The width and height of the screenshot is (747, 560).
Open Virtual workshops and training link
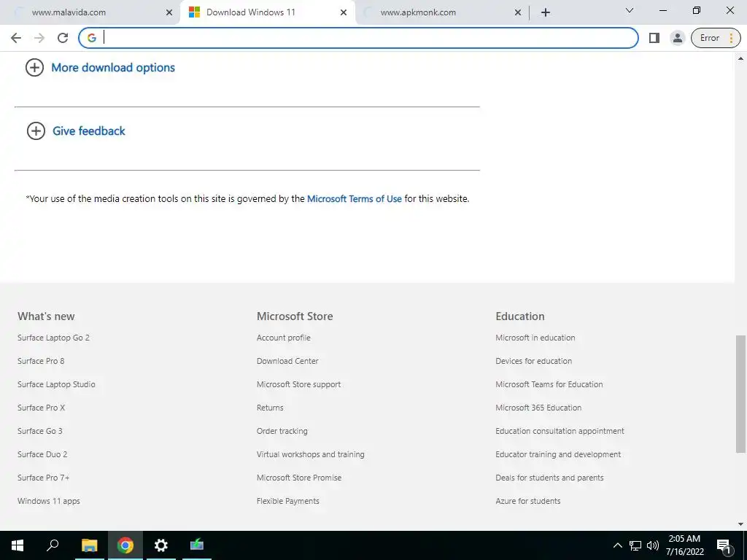310,454
